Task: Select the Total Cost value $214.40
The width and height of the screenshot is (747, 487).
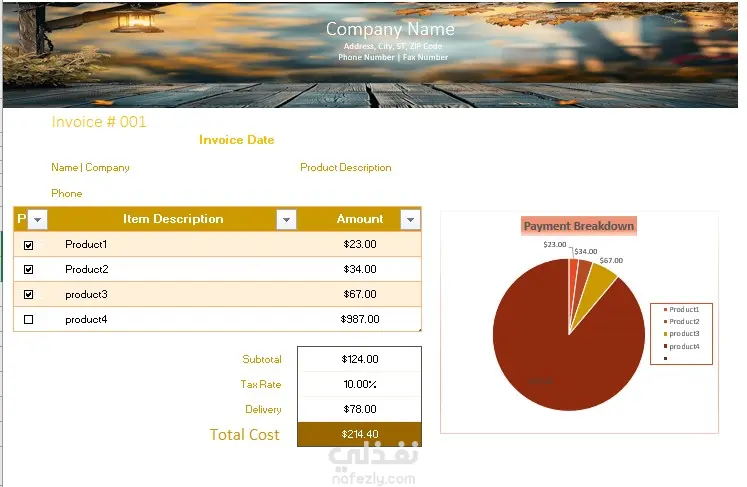Action: click(360, 434)
